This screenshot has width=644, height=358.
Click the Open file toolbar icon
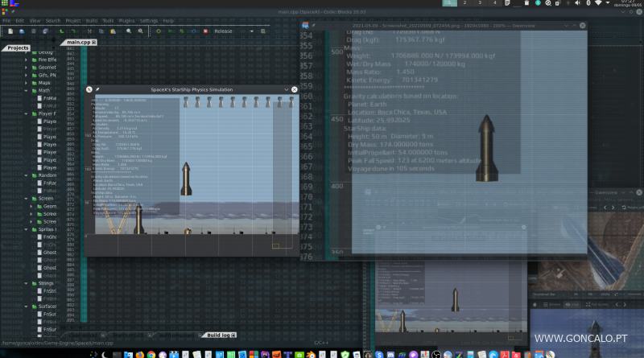pyautogui.click(x=23, y=31)
